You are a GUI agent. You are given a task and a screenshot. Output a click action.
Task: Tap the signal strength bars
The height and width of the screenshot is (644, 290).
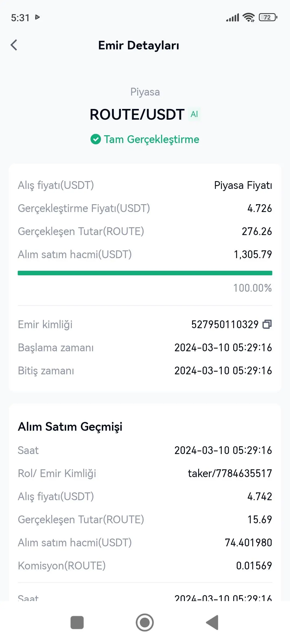click(x=233, y=18)
